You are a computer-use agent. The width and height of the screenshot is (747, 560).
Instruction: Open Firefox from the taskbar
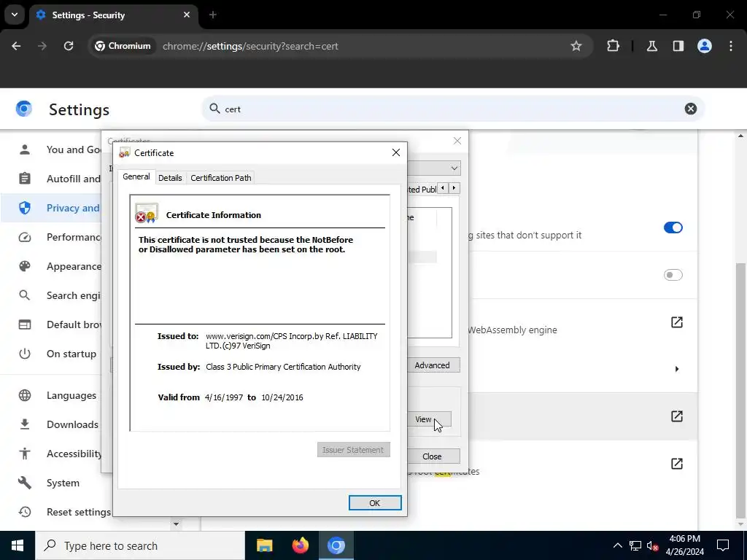click(x=300, y=545)
